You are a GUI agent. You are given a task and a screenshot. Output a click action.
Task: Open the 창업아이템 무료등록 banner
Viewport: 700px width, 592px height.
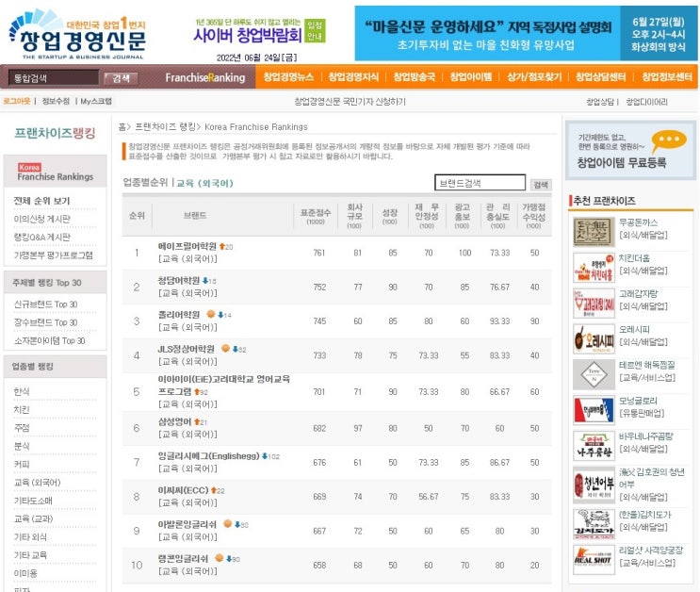click(631, 150)
